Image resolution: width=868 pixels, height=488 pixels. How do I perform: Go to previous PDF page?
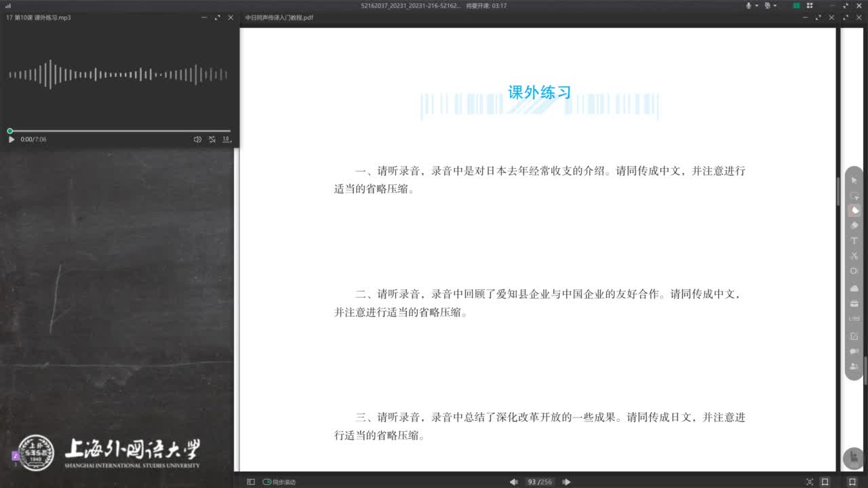(x=513, y=482)
